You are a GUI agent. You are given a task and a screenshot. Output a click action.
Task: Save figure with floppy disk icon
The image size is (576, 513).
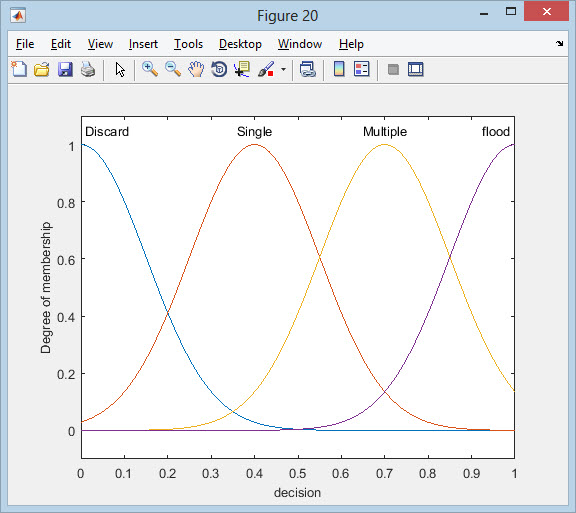pyautogui.click(x=65, y=69)
